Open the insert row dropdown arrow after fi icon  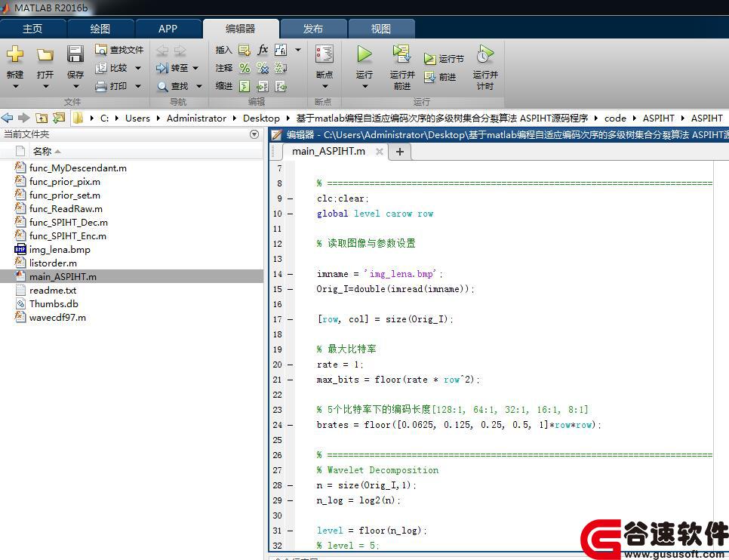[298, 49]
